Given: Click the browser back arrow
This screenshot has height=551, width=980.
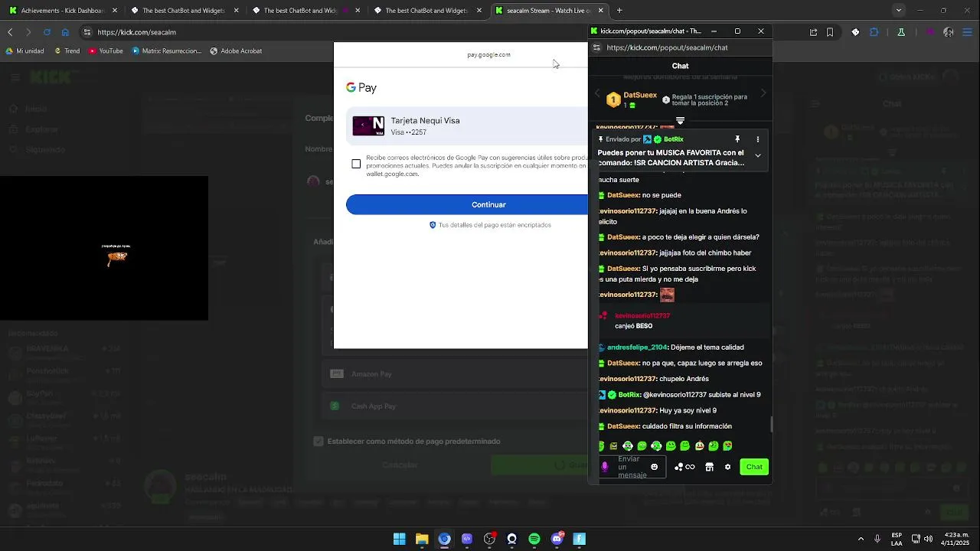Looking at the screenshot, I should pyautogui.click(x=10, y=32).
